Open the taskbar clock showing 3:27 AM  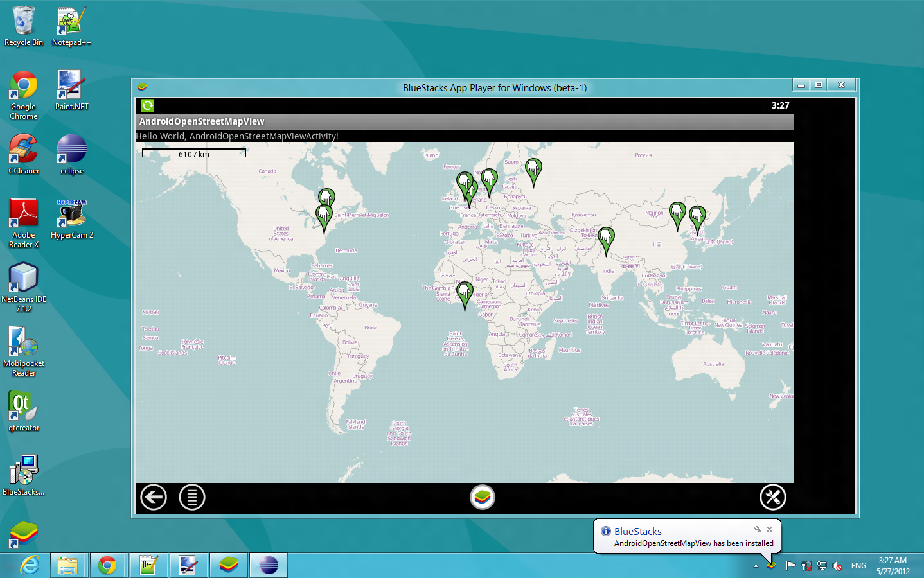coord(893,566)
